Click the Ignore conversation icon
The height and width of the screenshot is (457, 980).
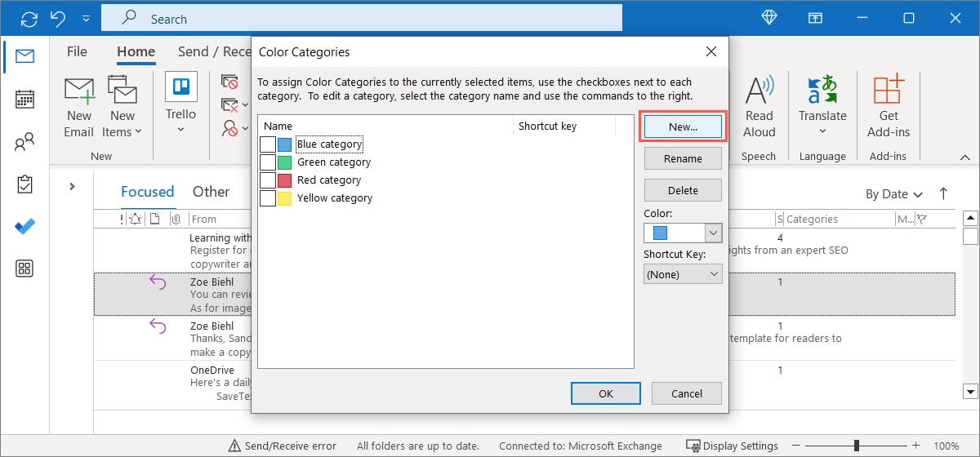click(x=229, y=82)
